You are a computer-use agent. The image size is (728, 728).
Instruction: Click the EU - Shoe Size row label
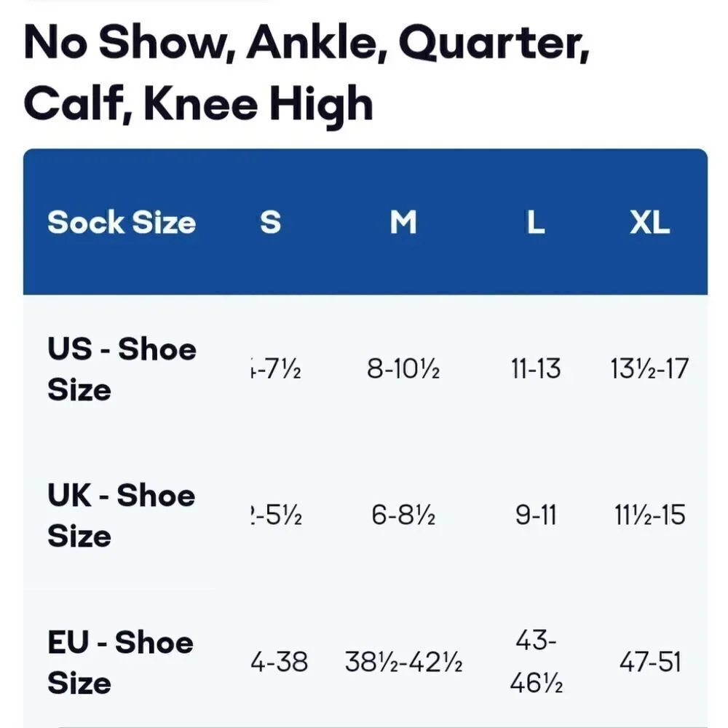pos(120,662)
